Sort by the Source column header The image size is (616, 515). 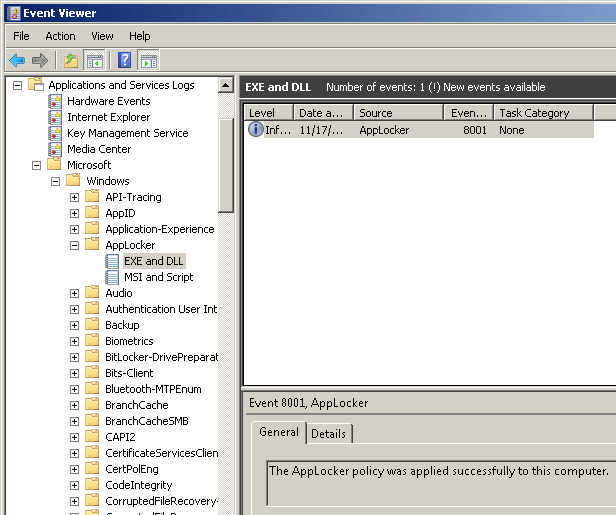click(x=399, y=113)
